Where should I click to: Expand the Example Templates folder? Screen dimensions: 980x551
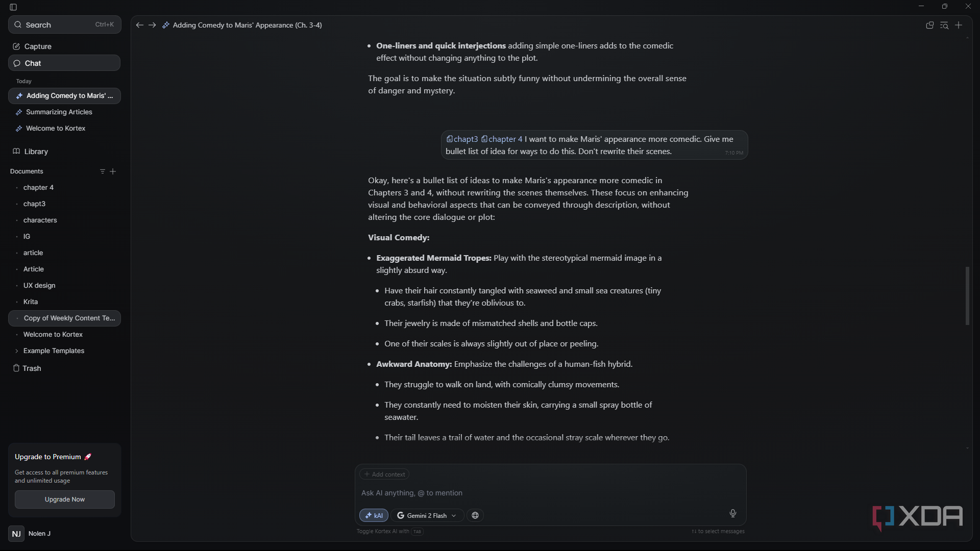[x=17, y=351]
